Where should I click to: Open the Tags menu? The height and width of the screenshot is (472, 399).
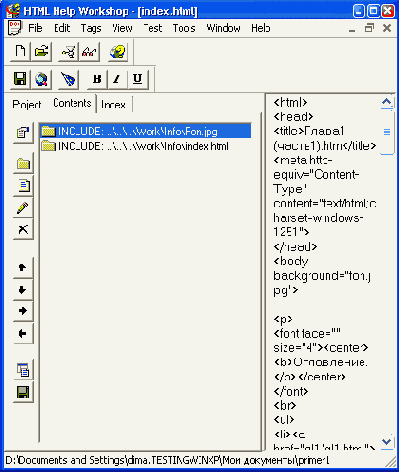(91, 29)
